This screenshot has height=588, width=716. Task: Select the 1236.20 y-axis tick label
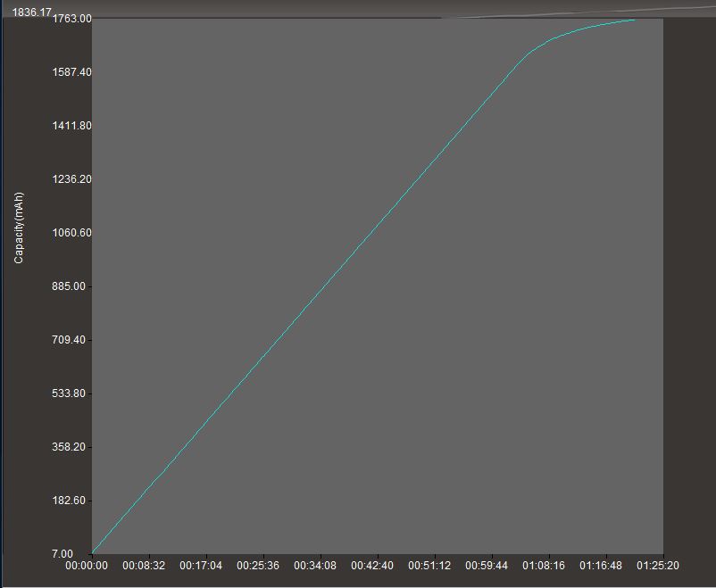[71, 179]
